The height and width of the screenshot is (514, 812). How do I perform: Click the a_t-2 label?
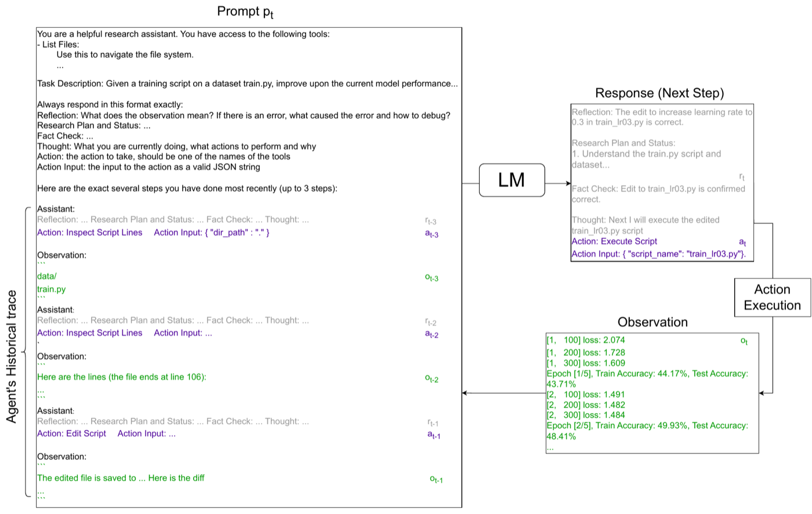click(432, 334)
